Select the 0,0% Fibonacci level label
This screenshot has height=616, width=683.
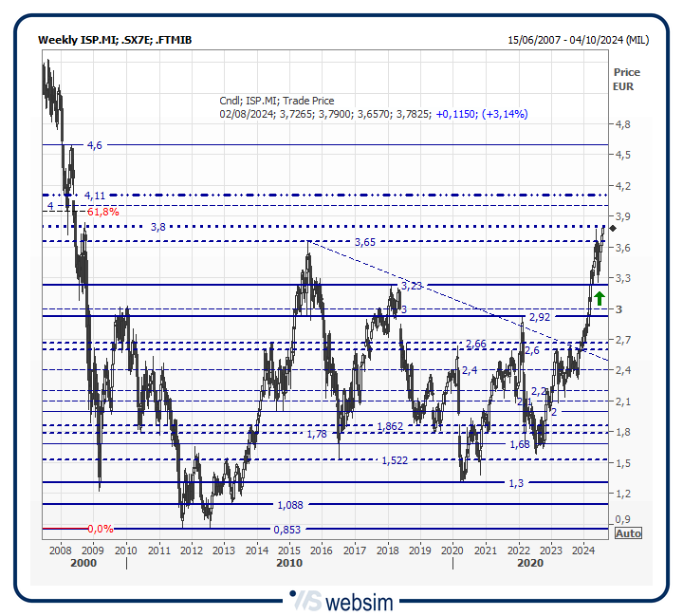[101, 529]
